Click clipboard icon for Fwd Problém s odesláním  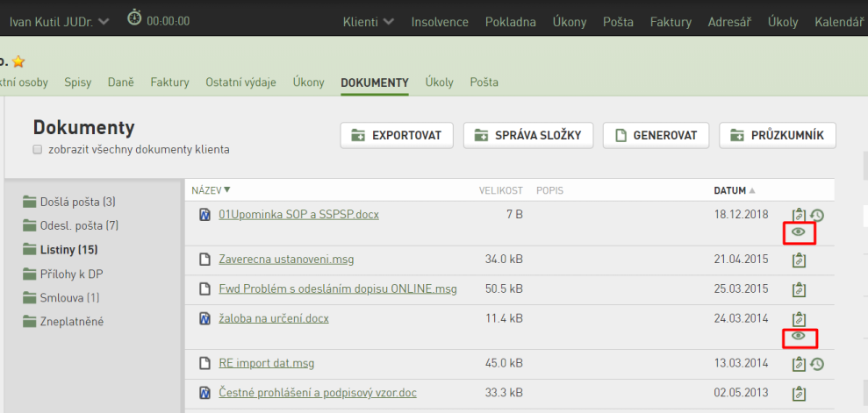click(799, 289)
